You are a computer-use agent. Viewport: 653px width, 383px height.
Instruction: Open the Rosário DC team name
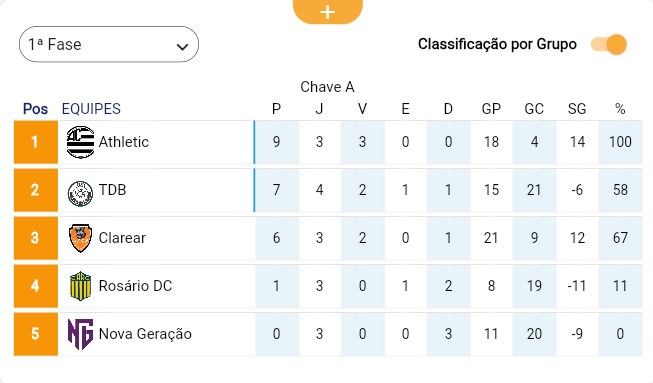tap(135, 286)
